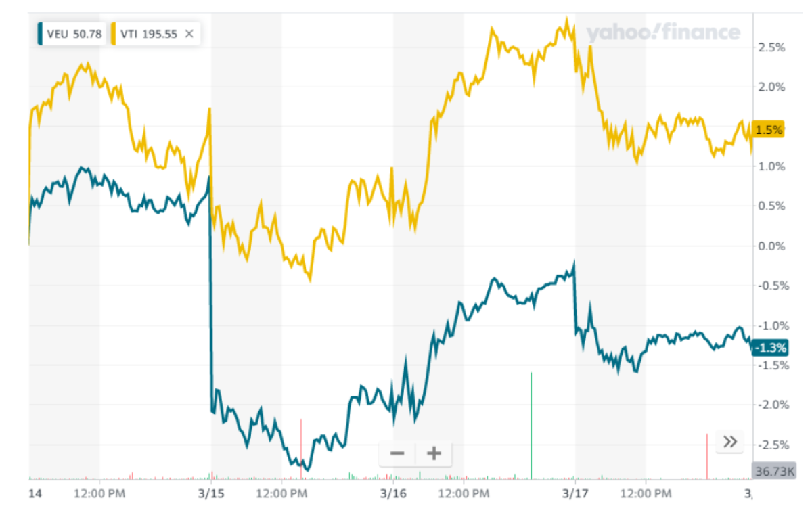Viewport: 812px width, 523px height.
Task: Select the 3/16 date on time axis
Action: [393, 493]
